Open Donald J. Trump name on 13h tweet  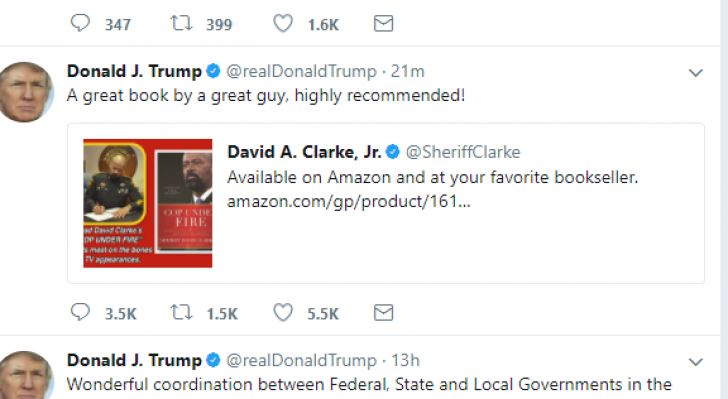134,360
